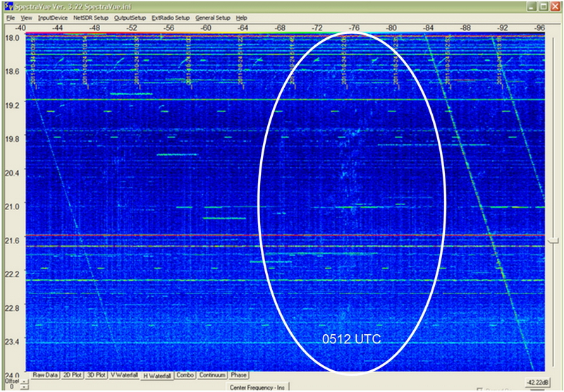Click the upper Offset stepper button
Viewport: 564px width, 392px height.
[x=24, y=381]
